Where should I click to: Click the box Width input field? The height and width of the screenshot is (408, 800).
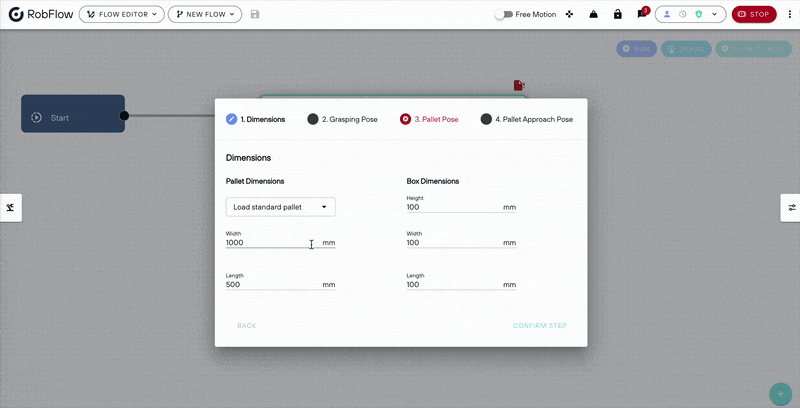[x=461, y=243]
